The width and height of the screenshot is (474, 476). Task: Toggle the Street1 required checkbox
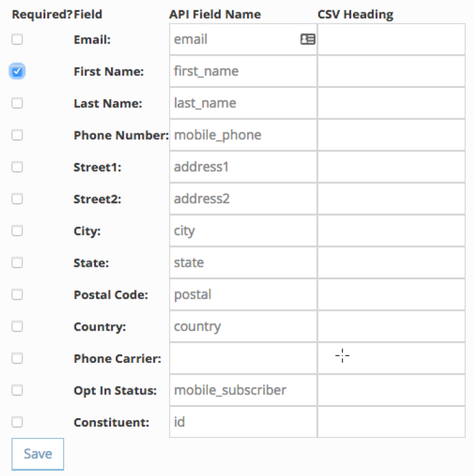17,167
